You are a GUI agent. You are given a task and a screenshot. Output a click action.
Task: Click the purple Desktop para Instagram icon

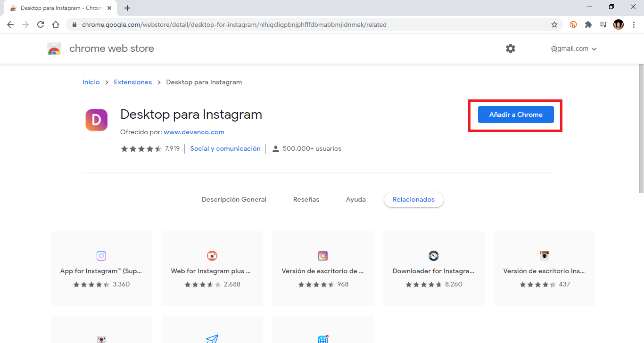(97, 120)
